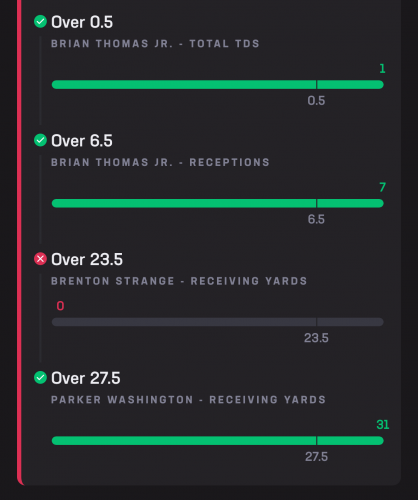Open Brian Thomas Jr. Receptions label

160,162
